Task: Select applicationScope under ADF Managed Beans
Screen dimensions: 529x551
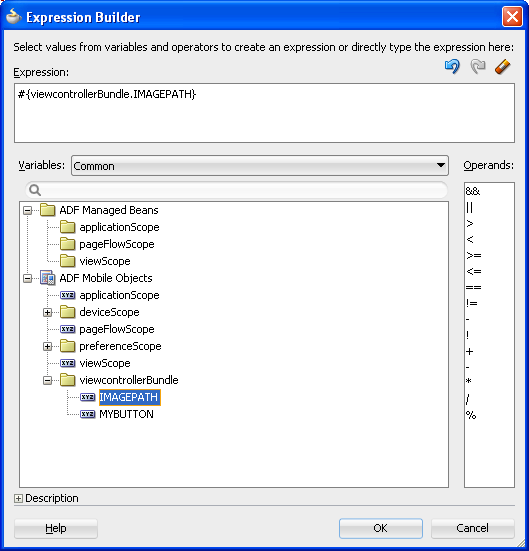Action: click(x=119, y=227)
